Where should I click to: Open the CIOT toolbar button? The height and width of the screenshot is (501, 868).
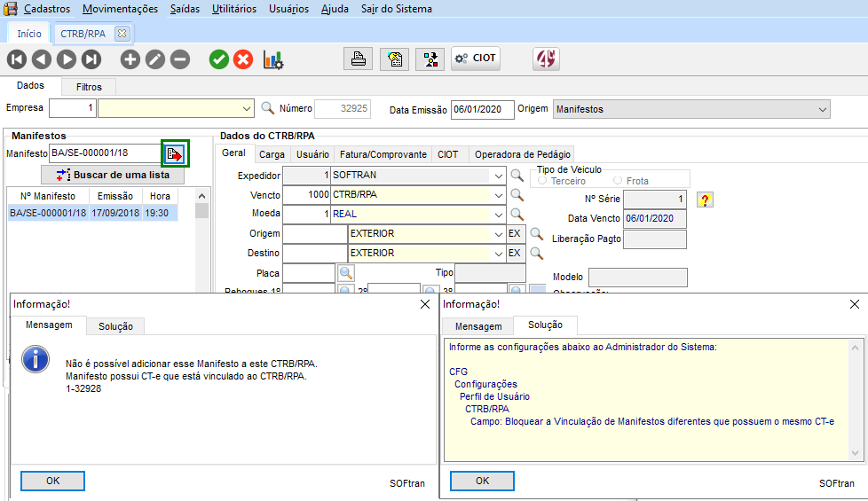click(x=476, y=59)
